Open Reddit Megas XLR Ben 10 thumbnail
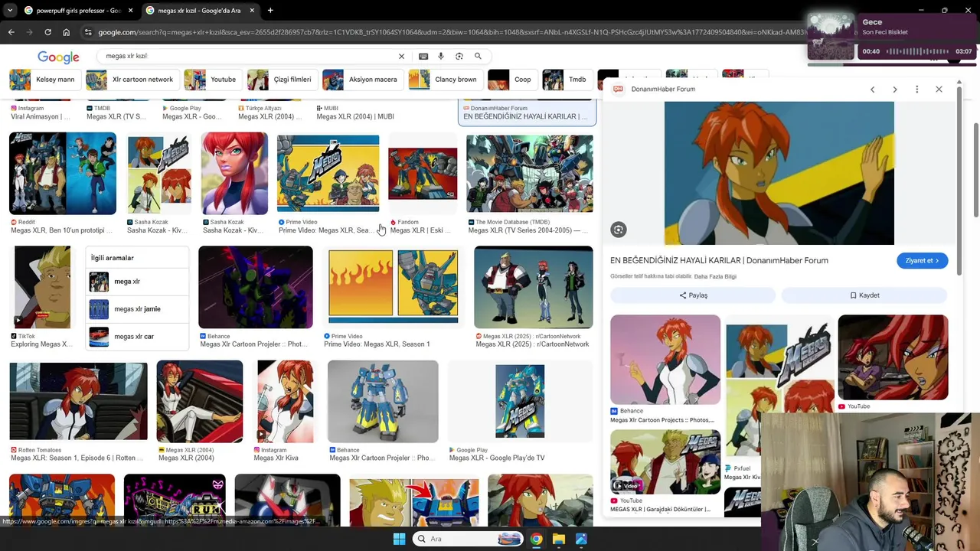The height and width of the screenshot is (551, 980). [x=63, y=174]
